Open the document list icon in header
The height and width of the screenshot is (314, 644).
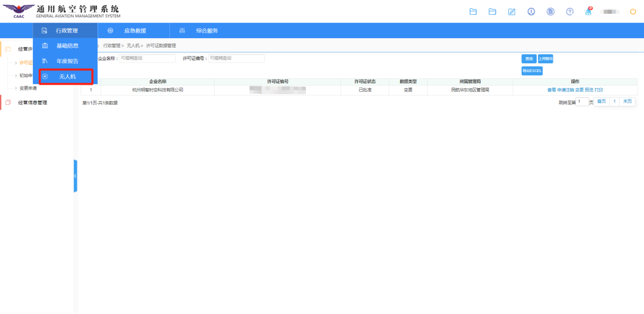tap(550, 12)
